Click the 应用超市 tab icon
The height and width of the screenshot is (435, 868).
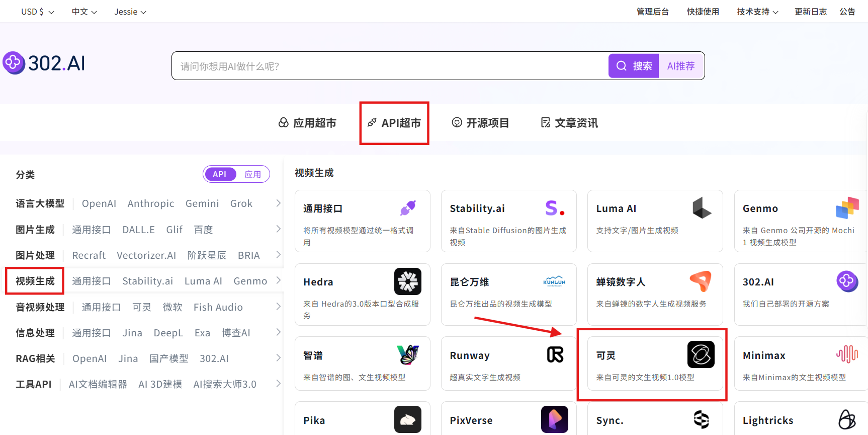click(284, 123)
